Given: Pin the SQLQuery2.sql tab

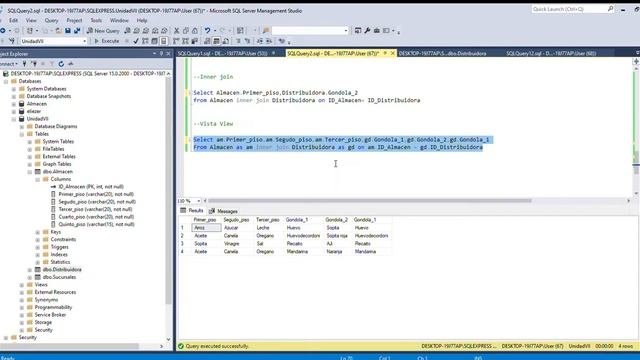Looking at the screenshot, I should 385,53.
